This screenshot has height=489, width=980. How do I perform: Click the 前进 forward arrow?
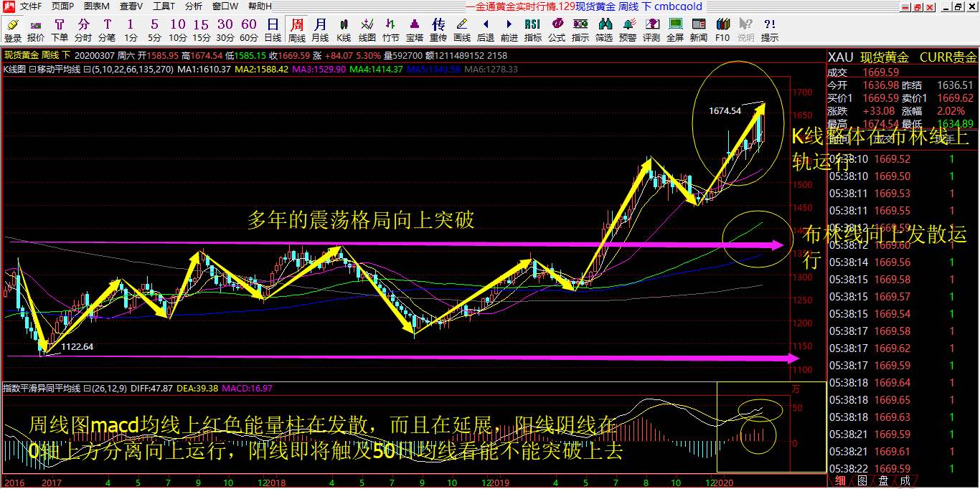pos(509,30)
